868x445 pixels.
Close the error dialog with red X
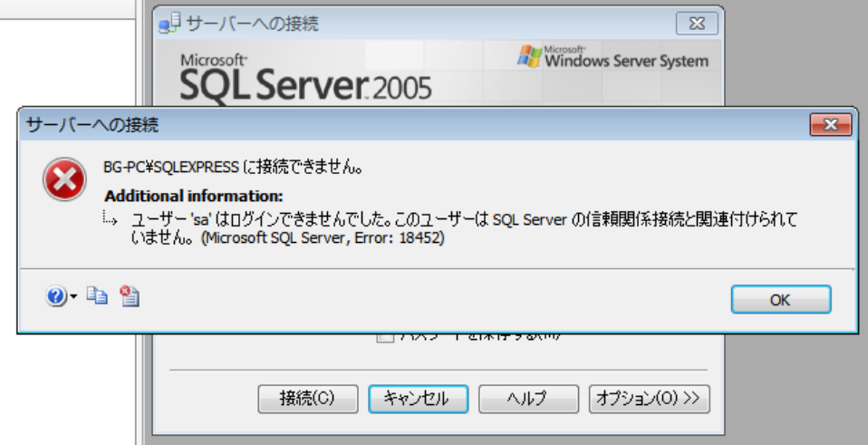tap(830, 124)
